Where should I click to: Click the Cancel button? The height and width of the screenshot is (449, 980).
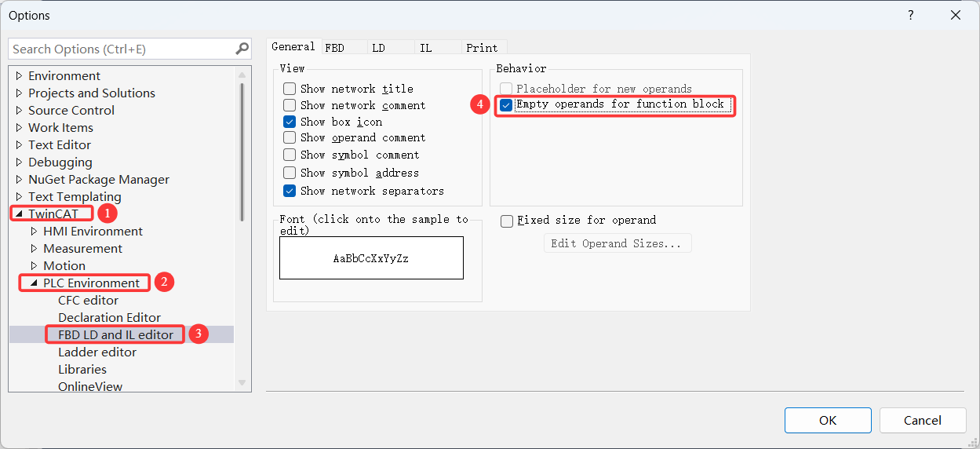point(922,420)
